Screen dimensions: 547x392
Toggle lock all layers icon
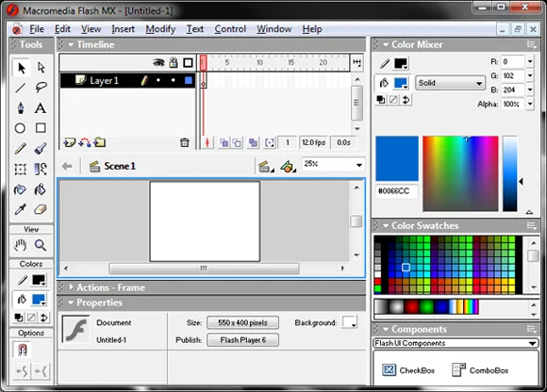click(174, 63)
